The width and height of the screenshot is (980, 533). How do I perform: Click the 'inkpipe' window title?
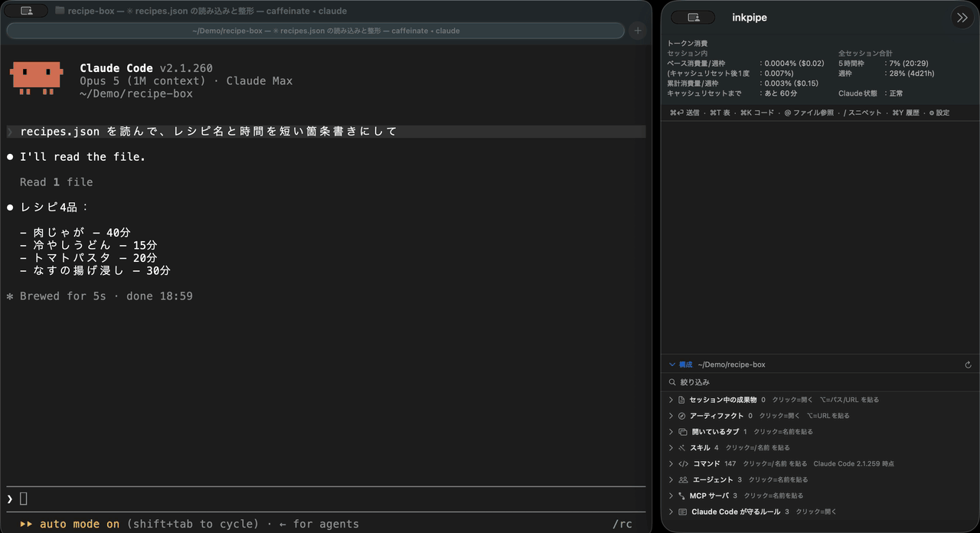[750, 18]
